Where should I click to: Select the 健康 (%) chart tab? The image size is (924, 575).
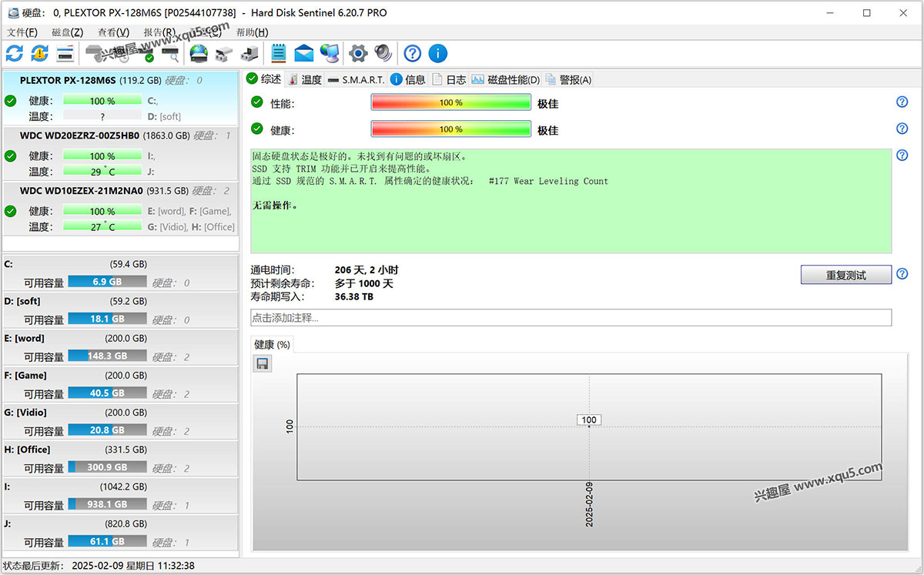[x=272, y=344]
